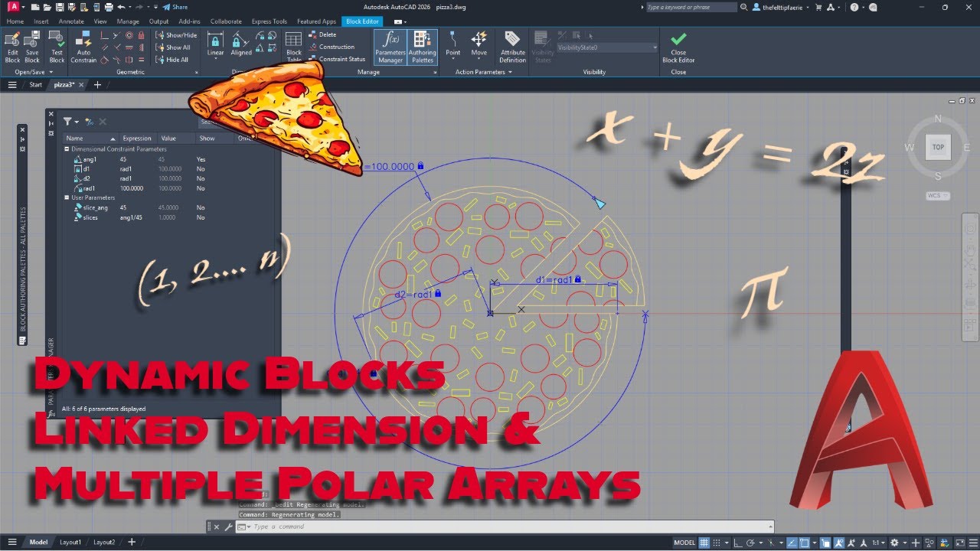The image size is (980, 551).
Task: Switch to the Home ribbon tab
Action: coord(15,21)
